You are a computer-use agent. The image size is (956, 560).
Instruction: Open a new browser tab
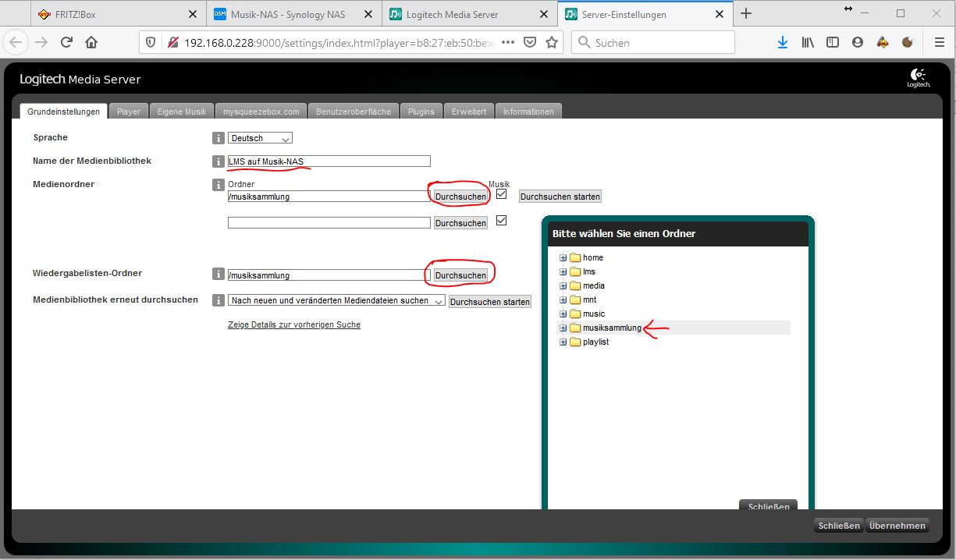(746, 13)
